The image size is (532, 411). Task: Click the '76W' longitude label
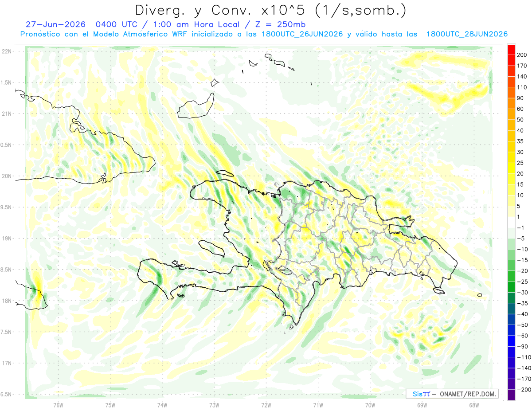point(58,405)
